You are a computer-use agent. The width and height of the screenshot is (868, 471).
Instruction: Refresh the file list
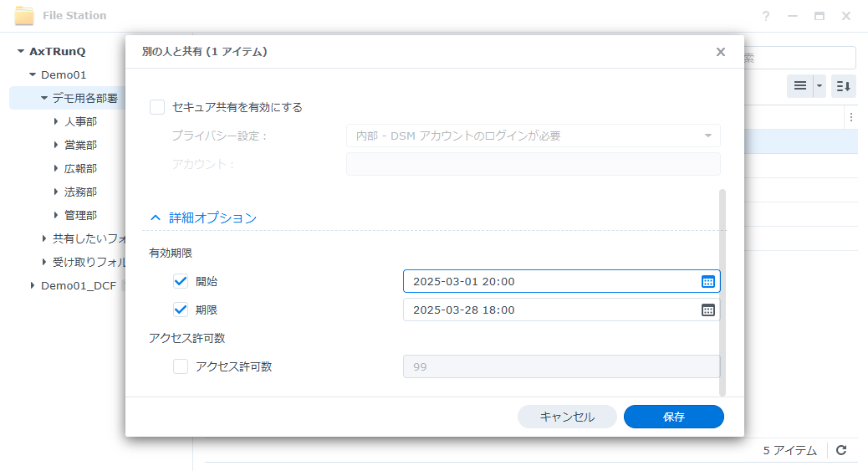(841, 450)
